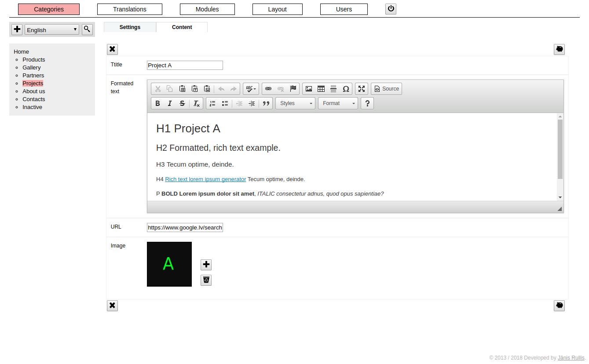Click the Paste as plain text icon
The width and height of the screenshot is (589, 364).
[195, 89]
